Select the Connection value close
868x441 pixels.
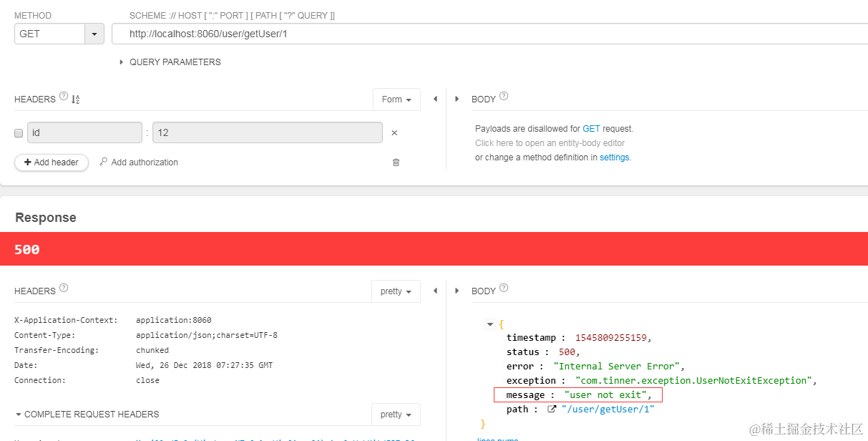tap(147, 380)
